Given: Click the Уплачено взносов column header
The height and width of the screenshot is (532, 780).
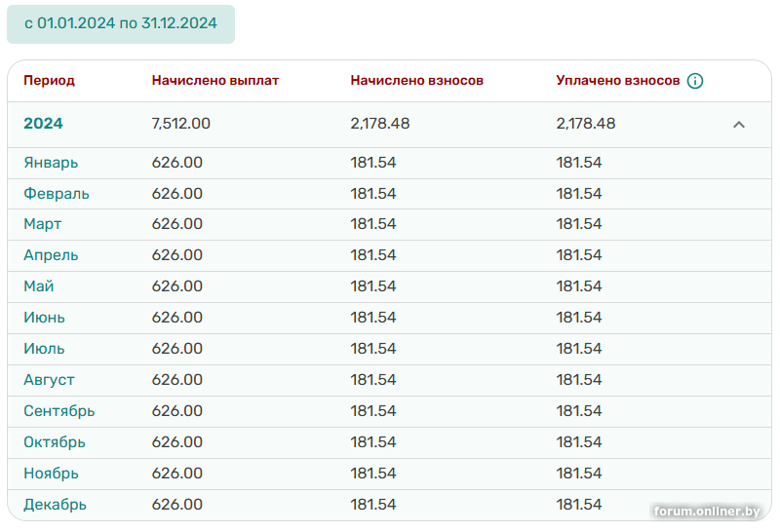Looking at the screenshot, I should coord(617,81).
